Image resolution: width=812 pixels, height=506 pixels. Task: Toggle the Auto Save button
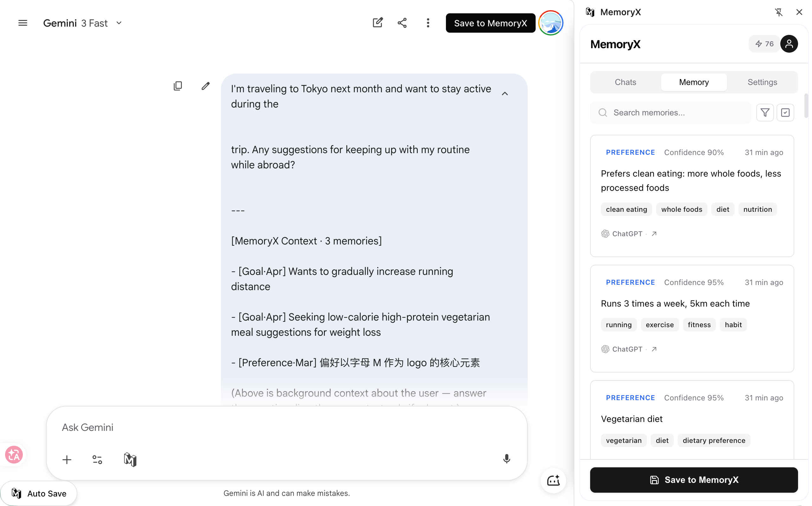point(39,493)
